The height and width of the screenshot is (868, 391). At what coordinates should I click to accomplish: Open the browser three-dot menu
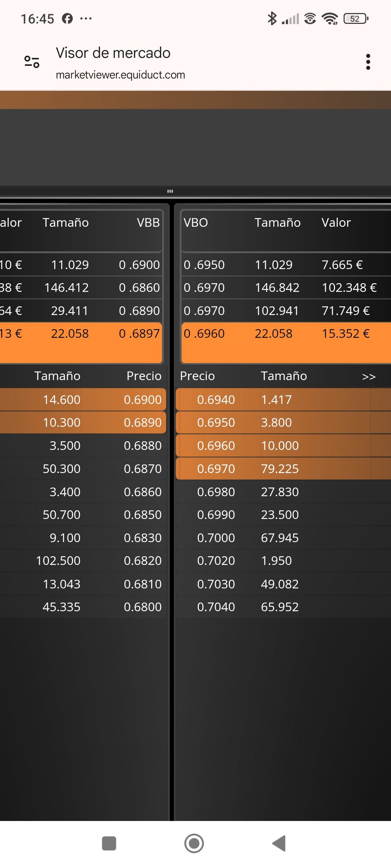368,62
